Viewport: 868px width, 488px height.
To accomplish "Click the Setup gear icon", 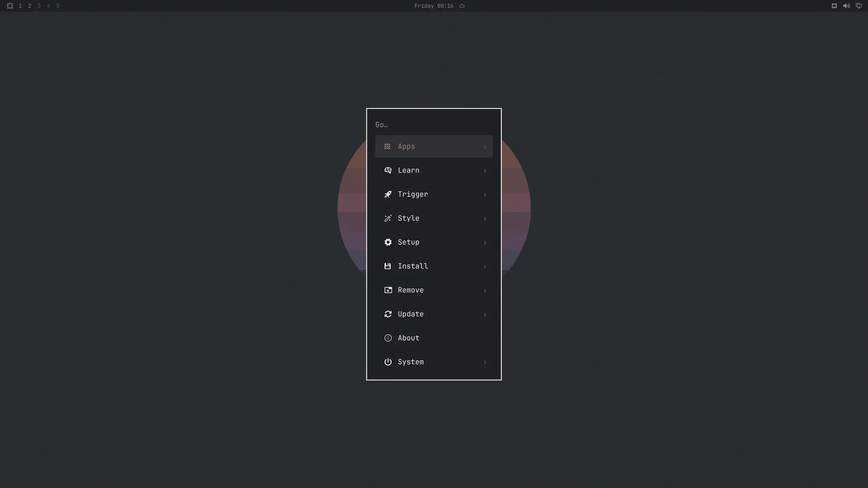I will 388,242.
